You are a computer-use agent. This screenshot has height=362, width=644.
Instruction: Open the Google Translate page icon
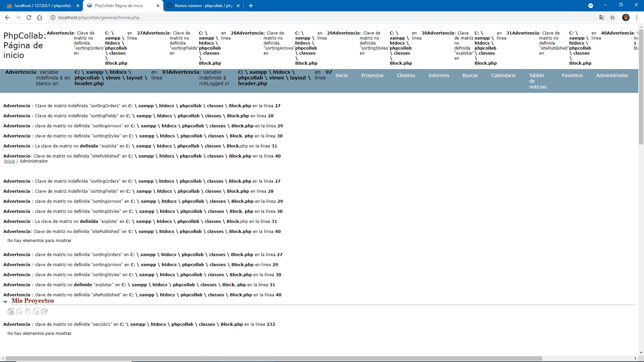pyautogui.click(x=602, y=17)
